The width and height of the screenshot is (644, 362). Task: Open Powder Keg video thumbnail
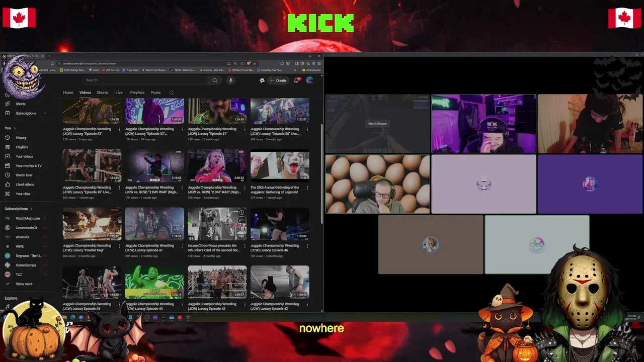point(92,224)
